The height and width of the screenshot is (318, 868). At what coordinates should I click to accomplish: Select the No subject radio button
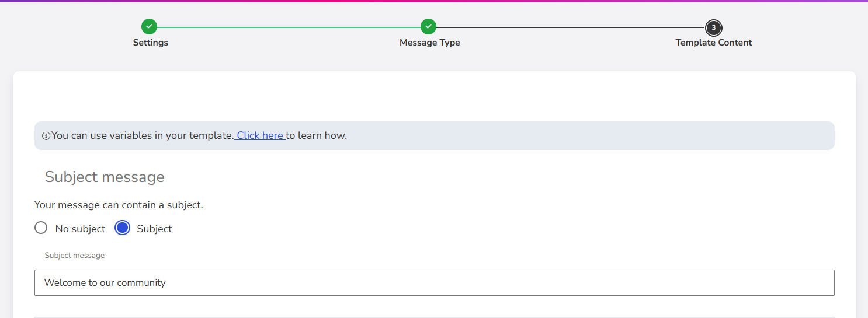[41, 228]
